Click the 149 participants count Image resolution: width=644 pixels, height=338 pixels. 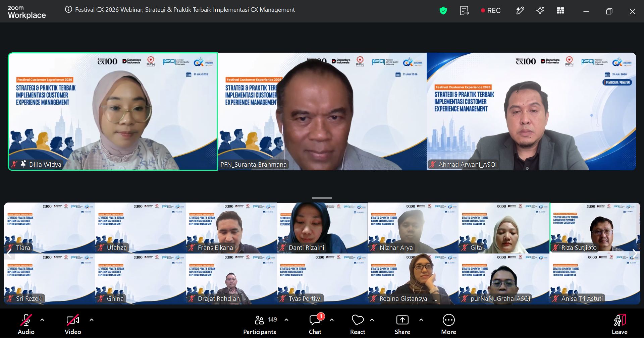272,320
